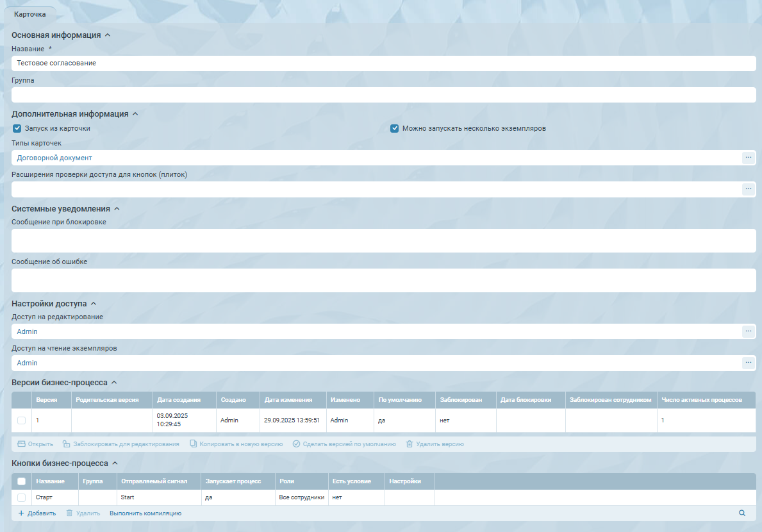Click the search magnifier icon in buttons table
The width and height of the screenshot is (762, 532).
[742, 513]
